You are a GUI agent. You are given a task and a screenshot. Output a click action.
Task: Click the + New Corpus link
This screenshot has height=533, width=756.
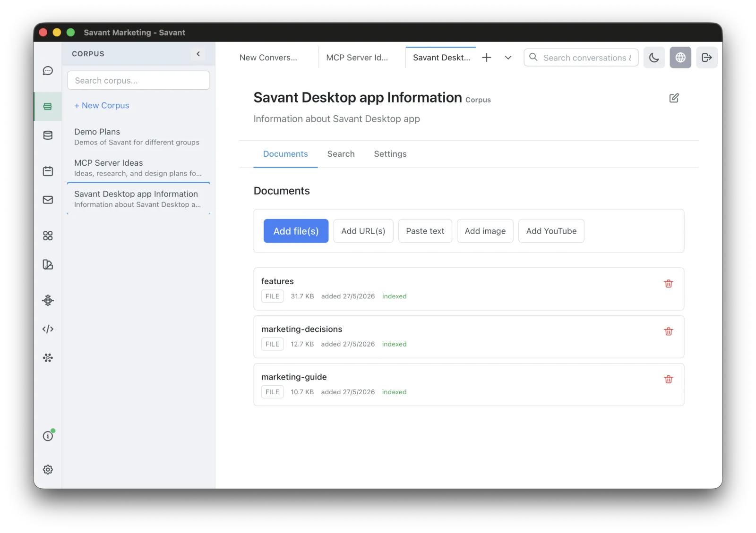(x=102, y=106)
